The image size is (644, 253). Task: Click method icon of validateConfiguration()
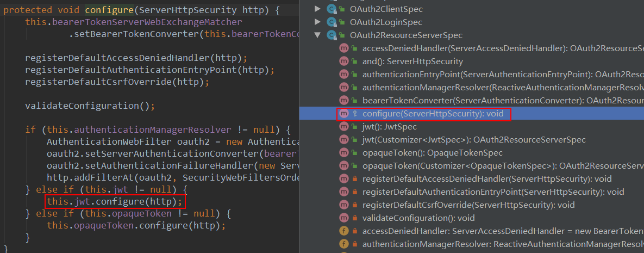pos(344,218)
